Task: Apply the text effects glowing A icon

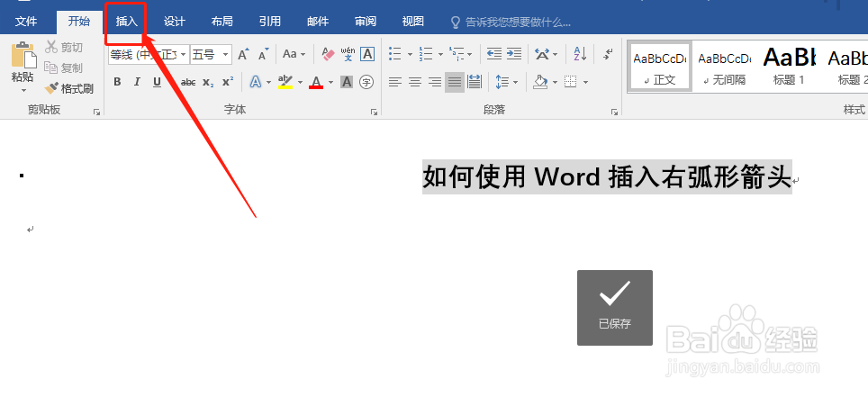Action: click(255, 82)
